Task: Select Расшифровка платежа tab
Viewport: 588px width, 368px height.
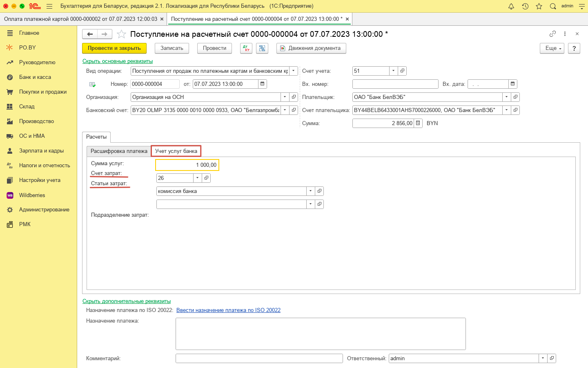Action: click(119, 151)
